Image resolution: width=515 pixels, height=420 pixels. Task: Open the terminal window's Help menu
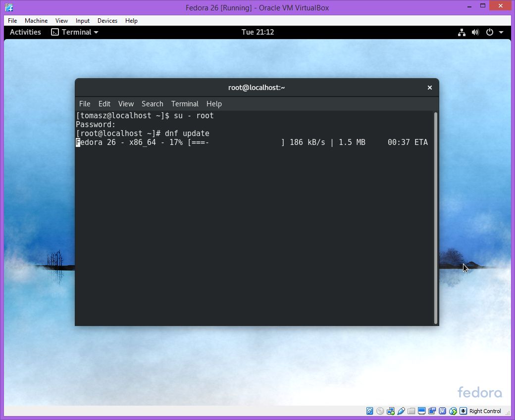[214, 104]
